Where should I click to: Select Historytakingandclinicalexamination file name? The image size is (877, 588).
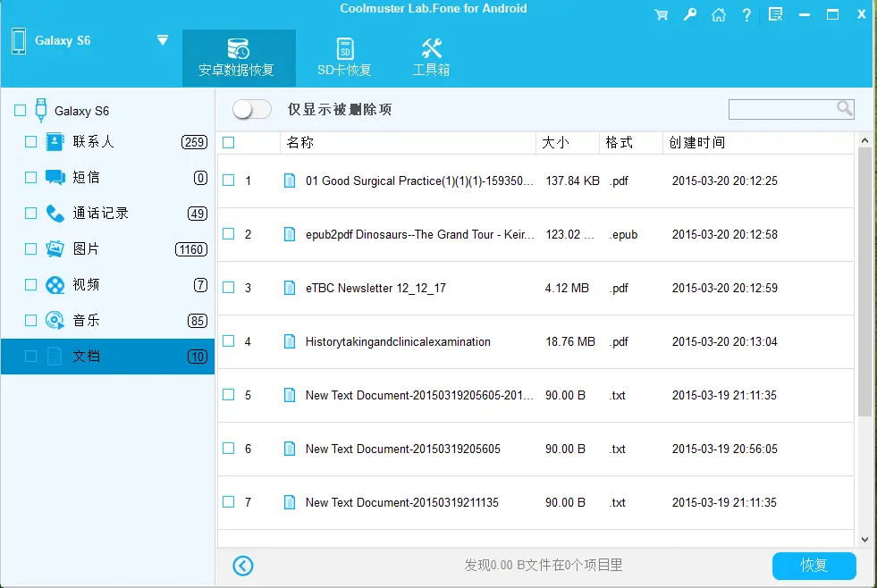(398, 341)
